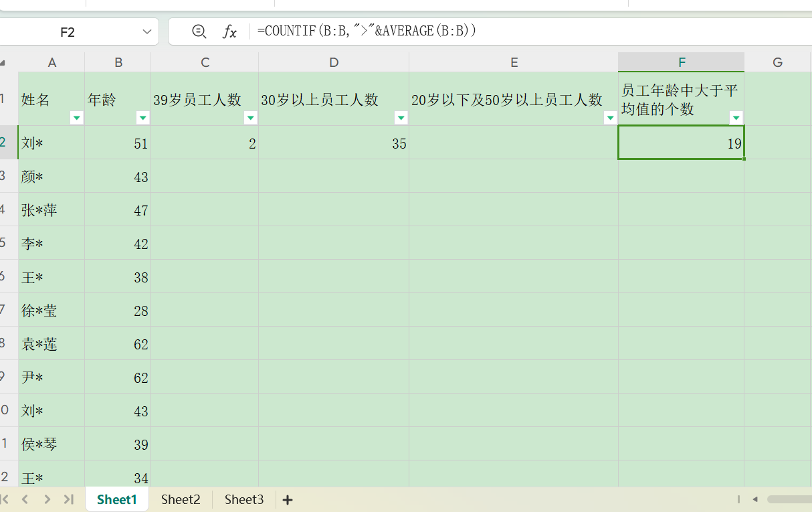Click header cell 年龄
812x512 pixels.
tap(118, 98)
